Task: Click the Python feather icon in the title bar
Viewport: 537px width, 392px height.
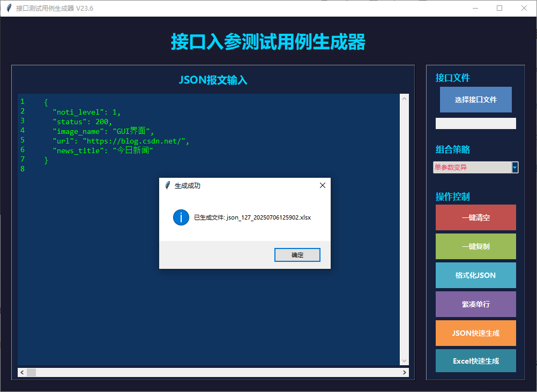Action: pos(8,8)
